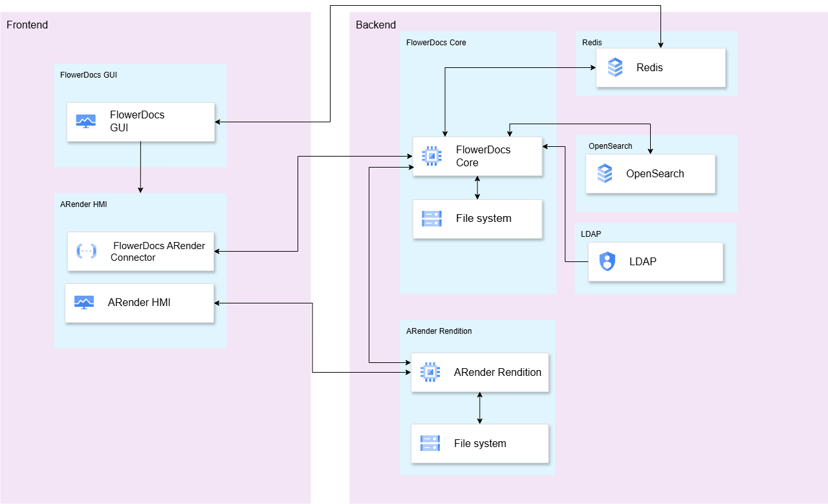Select the small Redis container header label
Image resolution: width=828 pixels, height=504 pixels.
coord(592,43)
